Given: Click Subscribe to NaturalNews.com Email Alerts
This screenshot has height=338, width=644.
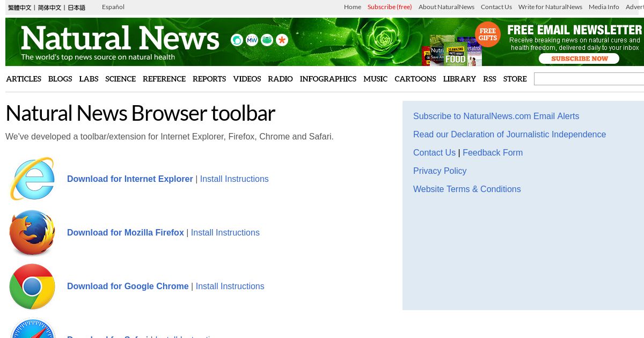Looking at the screenshot, I should (496, 116).
